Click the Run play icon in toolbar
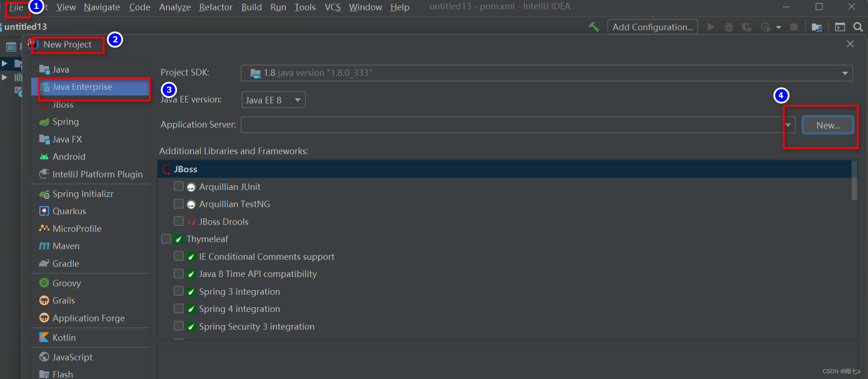Image resolution: width=868 pixels, height=379 pixels. tap(711, 27)
